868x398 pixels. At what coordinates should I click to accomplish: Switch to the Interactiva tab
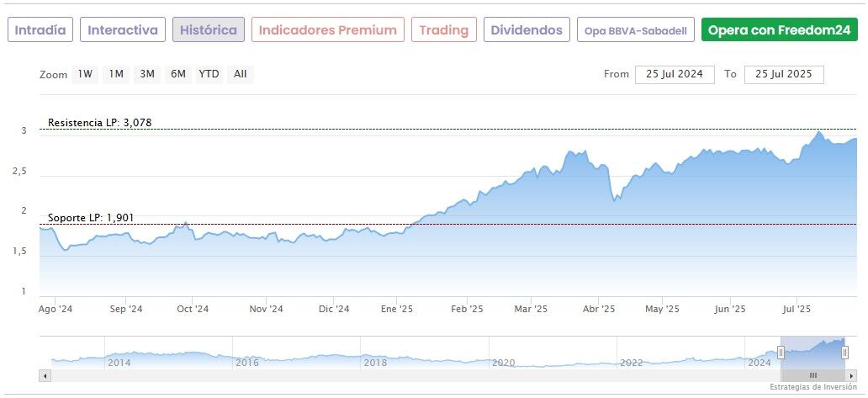point(123,30)
